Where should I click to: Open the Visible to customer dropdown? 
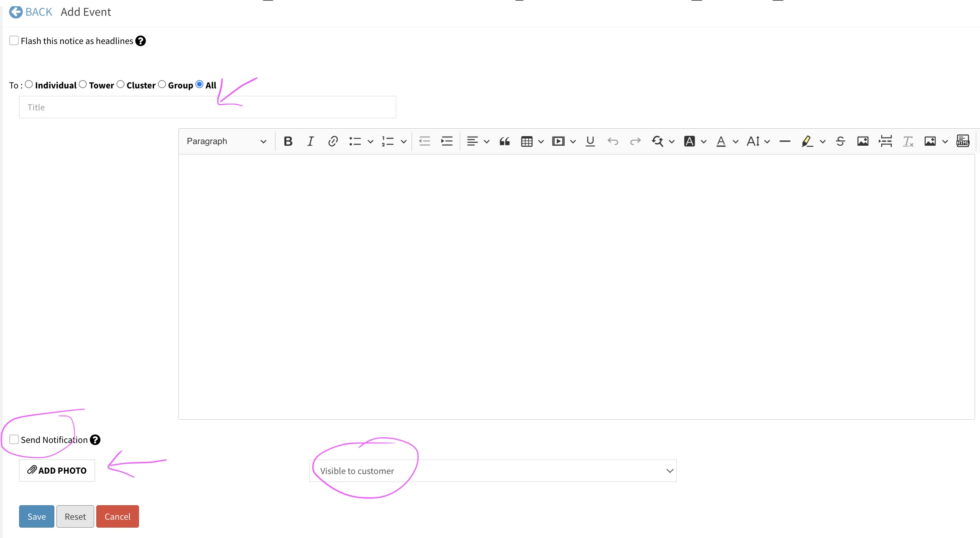coord(492,470)
